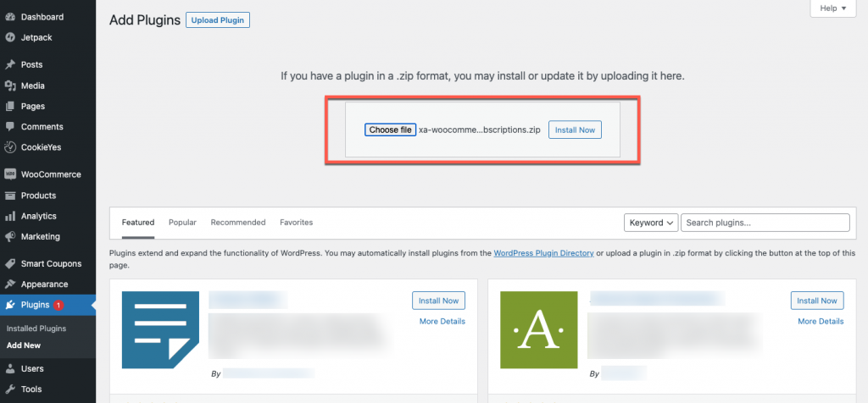Image resolution: width=868 pixels, height=403 pixels.
Task: Click the Smart Coupons tag icon
Action: (x=10, y=263)
